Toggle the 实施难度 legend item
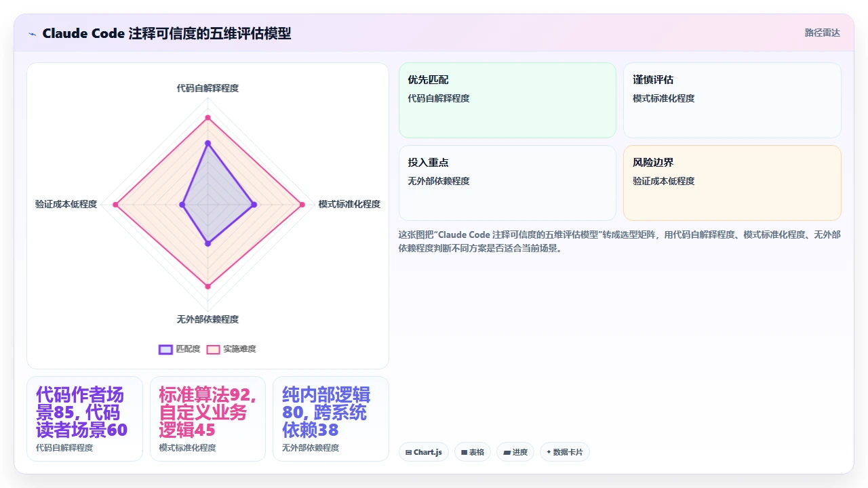868x488 pixels. click(231, 349)
